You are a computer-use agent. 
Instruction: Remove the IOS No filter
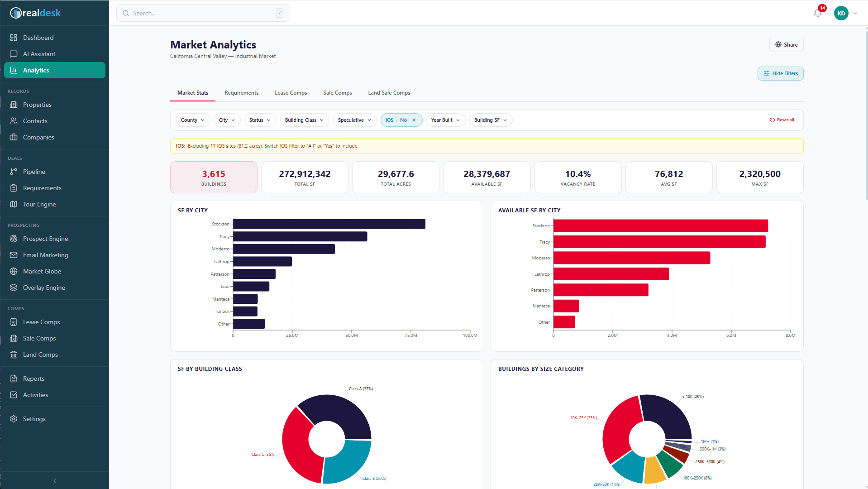(x=414, y=120)
